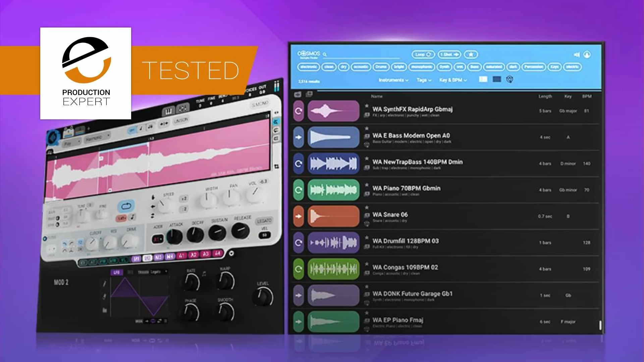
Task: Switch to list view in COSMOS results
Action: coord(497,79)
